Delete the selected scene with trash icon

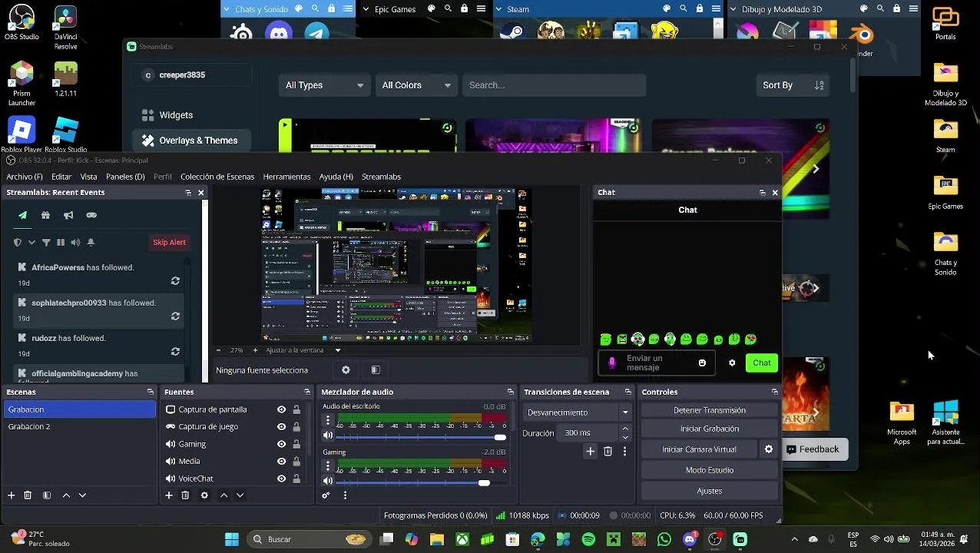28,495
